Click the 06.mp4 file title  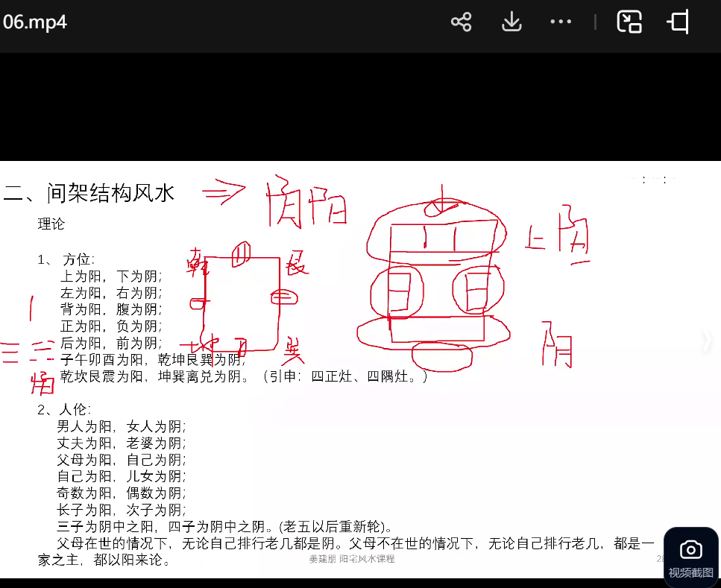35,22
